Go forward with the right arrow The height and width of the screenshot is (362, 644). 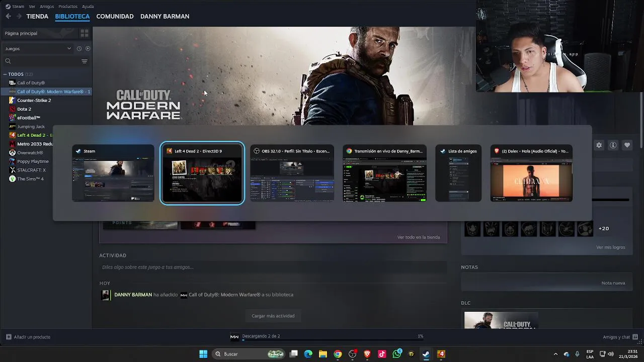click(19, 17)
